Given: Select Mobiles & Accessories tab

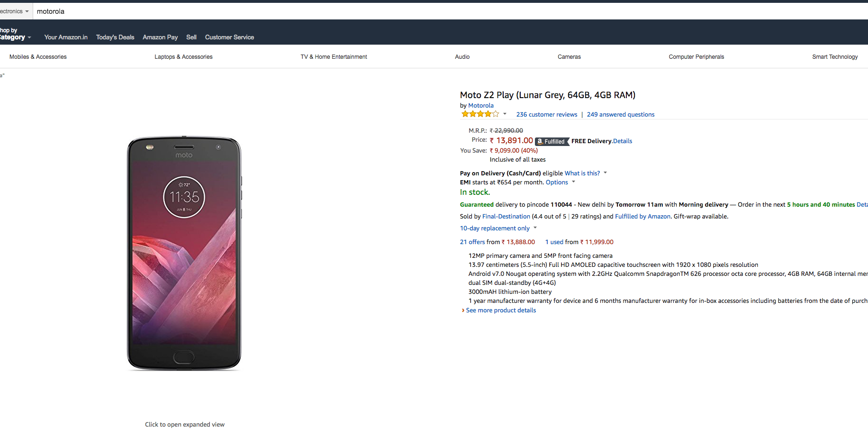Looking at the screenshot, I should click(38, 57).
